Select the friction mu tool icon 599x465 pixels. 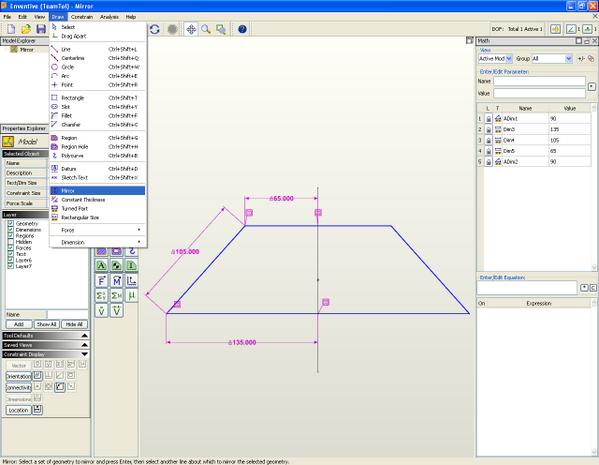click(131, 295)
